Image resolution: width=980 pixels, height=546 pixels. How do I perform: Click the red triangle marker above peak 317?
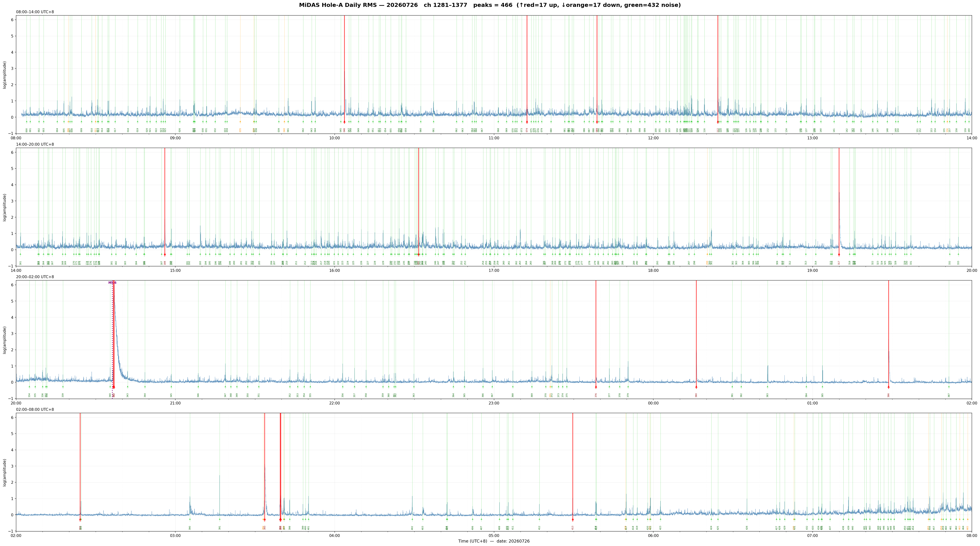tap(839, 254)
